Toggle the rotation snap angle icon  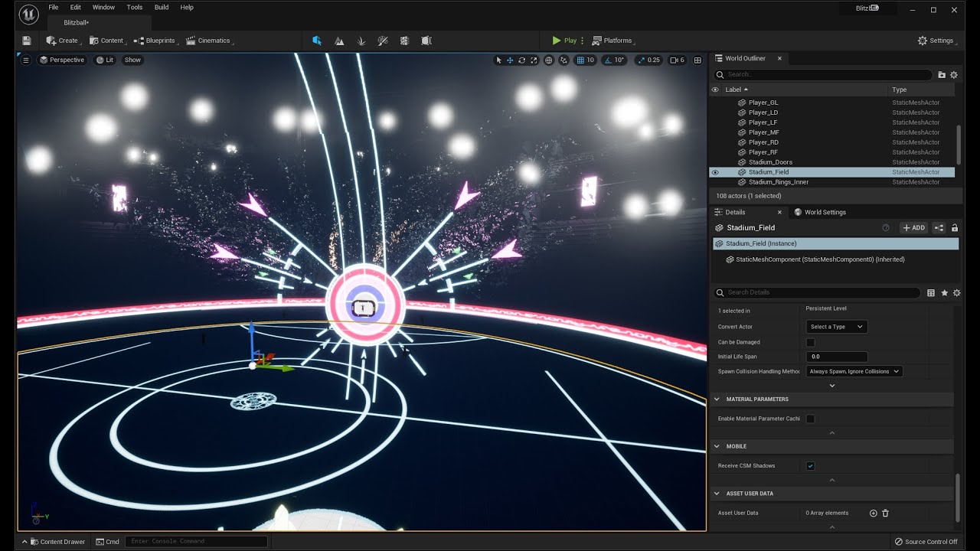pyautogui.click(x=608, y=60)
